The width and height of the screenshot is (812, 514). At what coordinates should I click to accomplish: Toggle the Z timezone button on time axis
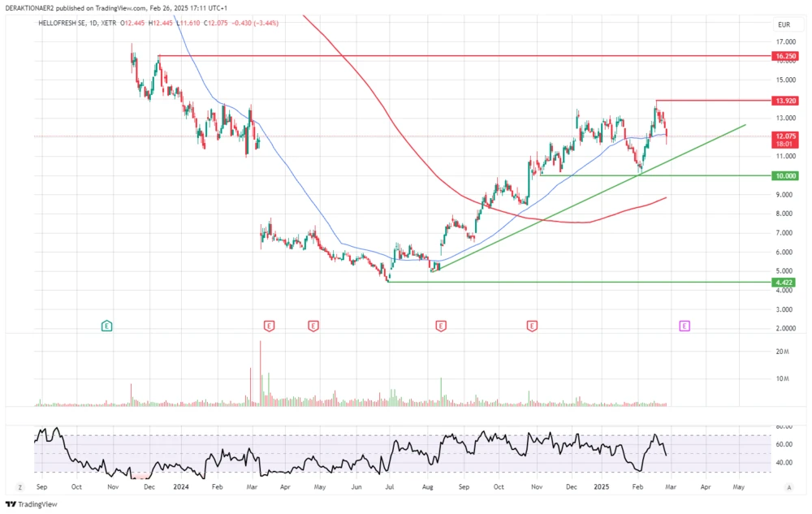pos(19,486)
